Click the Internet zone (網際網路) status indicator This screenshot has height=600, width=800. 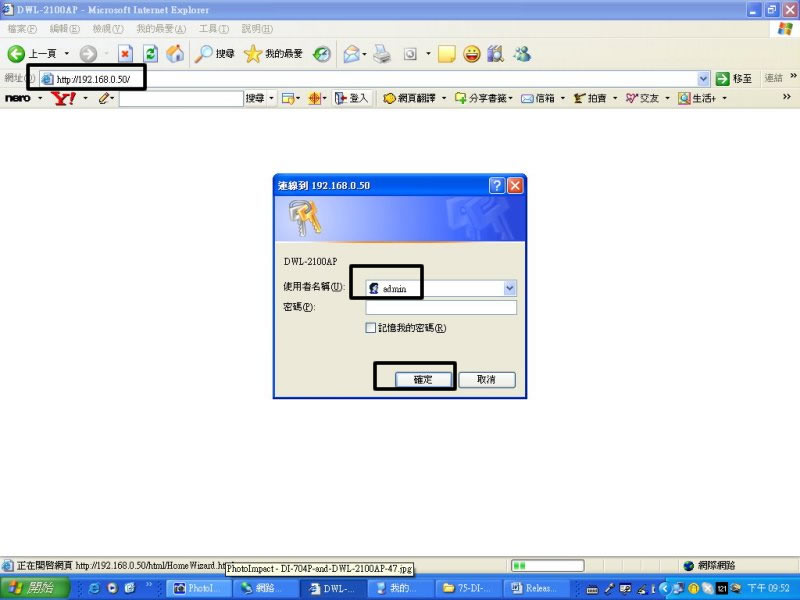point(710,565)
